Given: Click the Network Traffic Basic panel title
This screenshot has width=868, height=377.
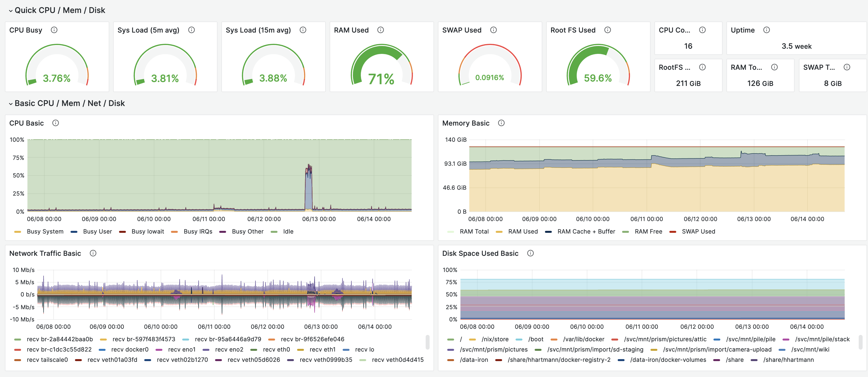Looking at the screenshot, I should coord(45,253).
